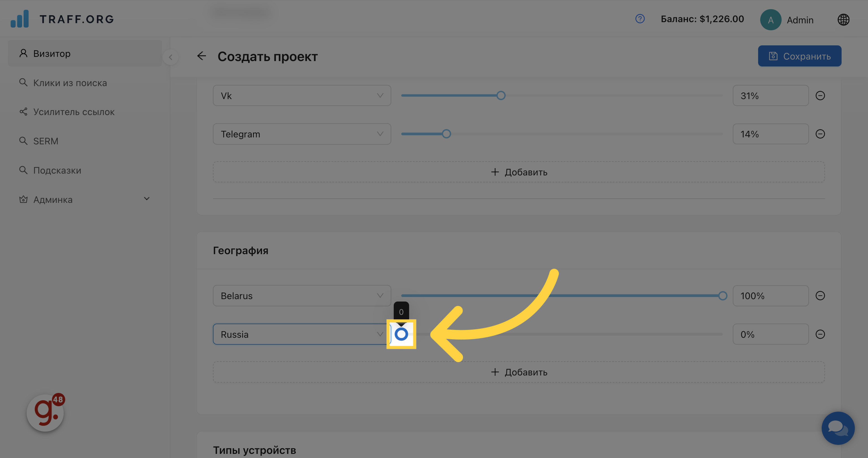Open the support chat bubble
Screen dimensions: 868x458
[838, 428]
